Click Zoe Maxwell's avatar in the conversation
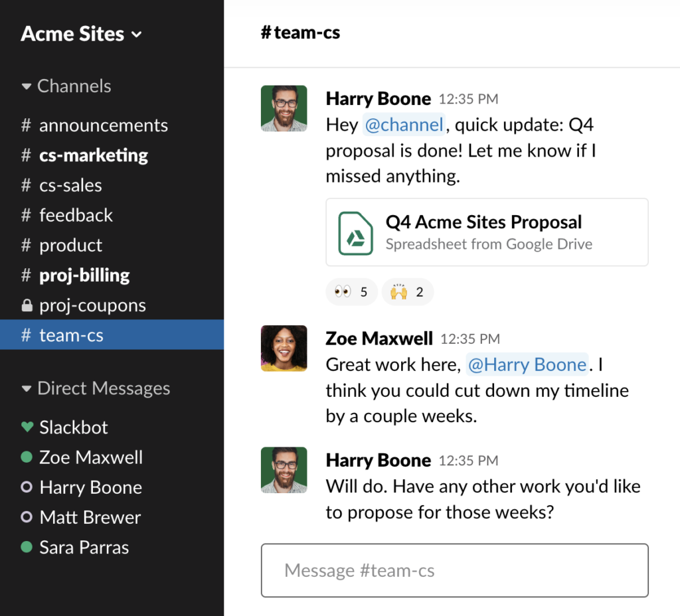The image size is (680, 616). coord(284,348)
